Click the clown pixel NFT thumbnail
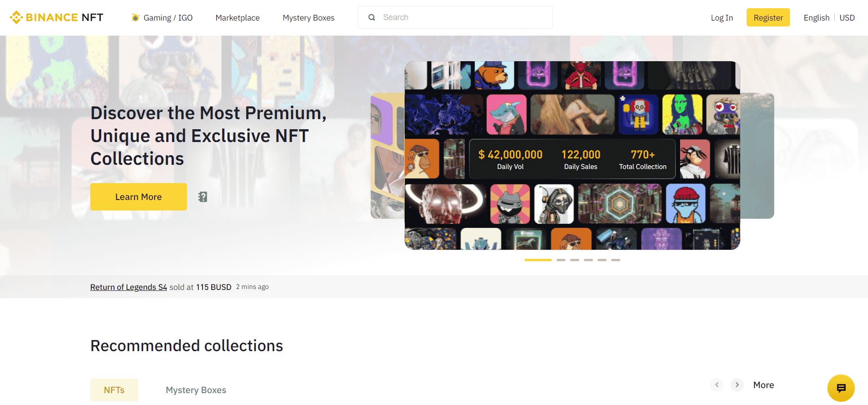The height and width of the screenshot is (405, 868). (x=639, y=115)
